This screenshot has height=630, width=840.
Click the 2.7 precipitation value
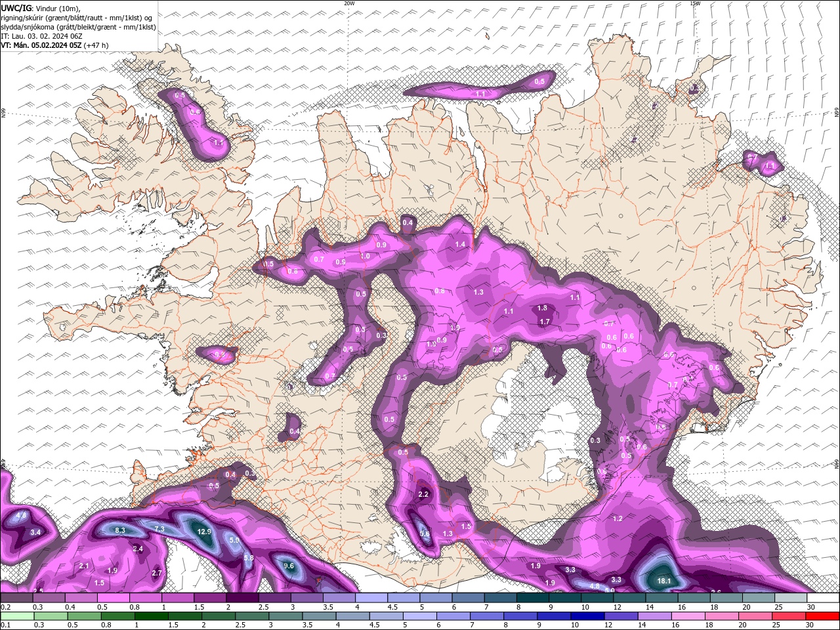pos(157,573)
